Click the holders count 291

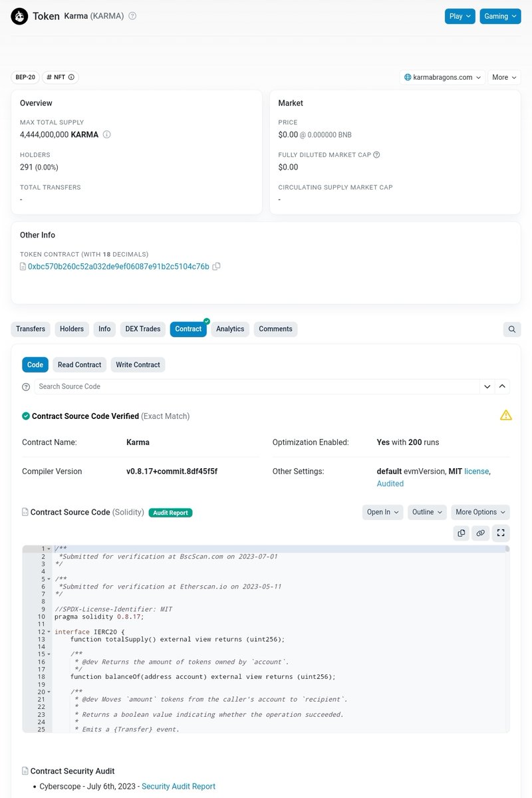[27, 167]
